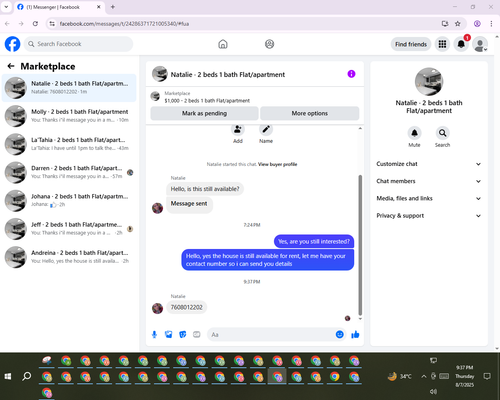This screenshot has width=500, height=400.
Task: Click Find friends button
Action: pos(411,44)
